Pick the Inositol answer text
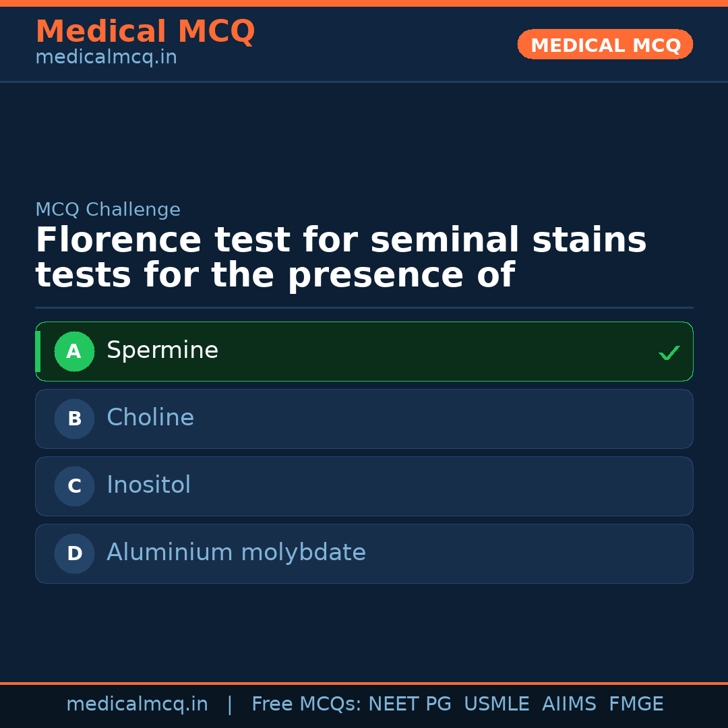Viewport: 728px width, 728px height. click(148, 485)
